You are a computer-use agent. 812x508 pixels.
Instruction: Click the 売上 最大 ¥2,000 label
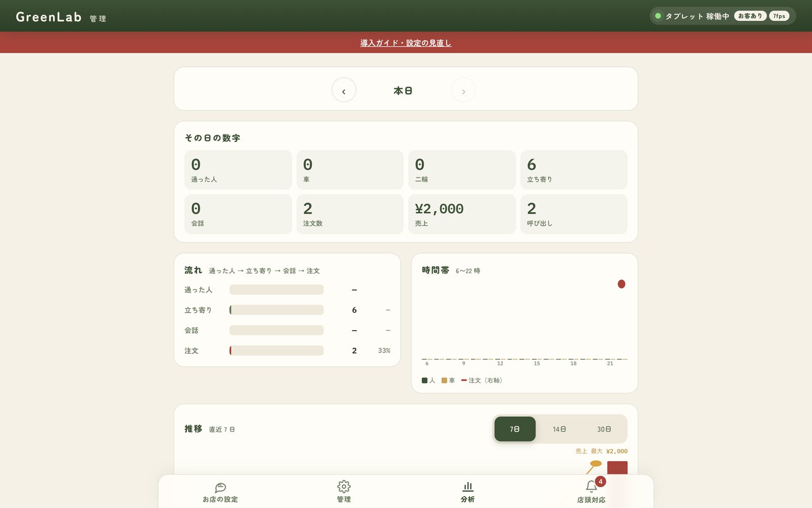tap(601, 451)
